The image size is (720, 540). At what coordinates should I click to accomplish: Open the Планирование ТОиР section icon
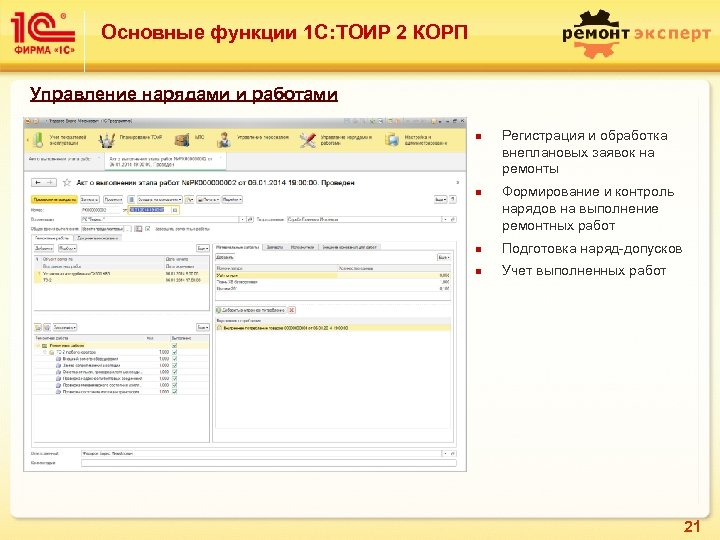[107, 140]
